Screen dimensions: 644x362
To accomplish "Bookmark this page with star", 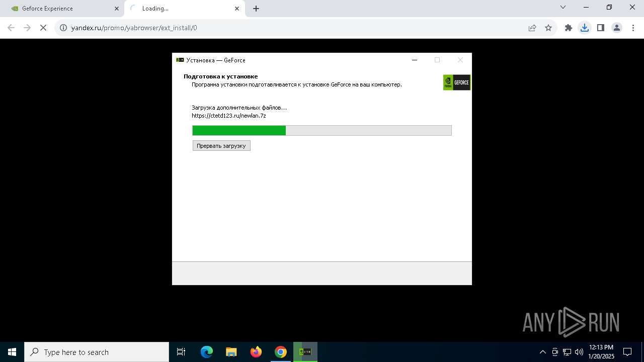I will [548, 28].
